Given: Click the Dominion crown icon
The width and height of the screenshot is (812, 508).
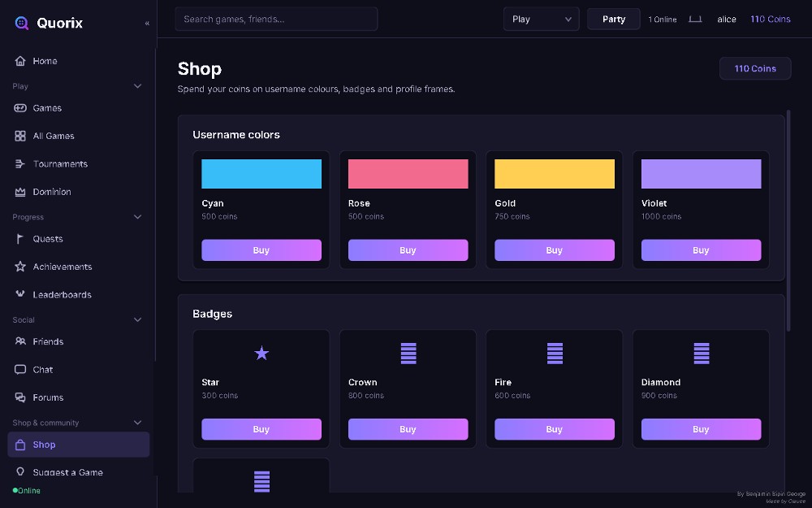Looking at the screenshot, I should pos(20,192).
